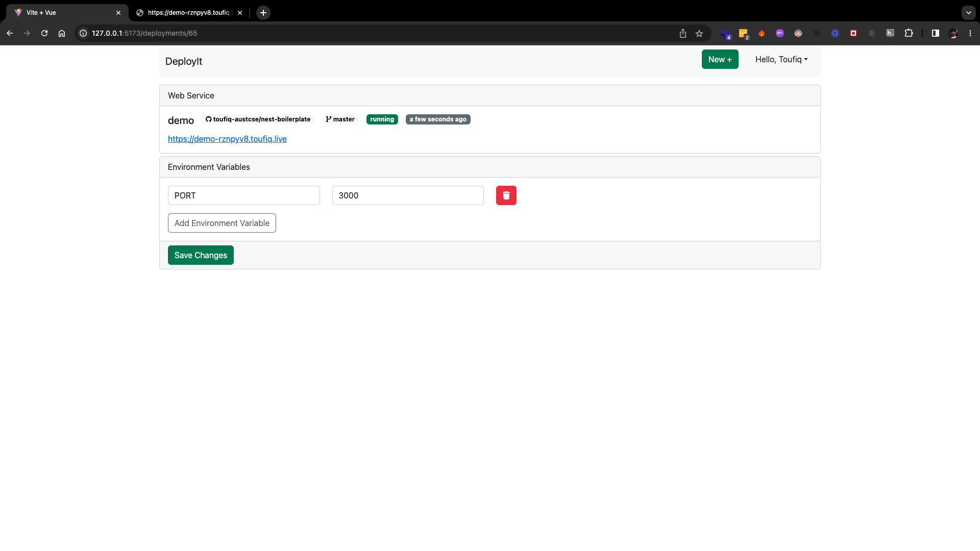Open the Extensions puzzle icon
The width and height of the screenshot is (980, 551).
pos(909,33)
